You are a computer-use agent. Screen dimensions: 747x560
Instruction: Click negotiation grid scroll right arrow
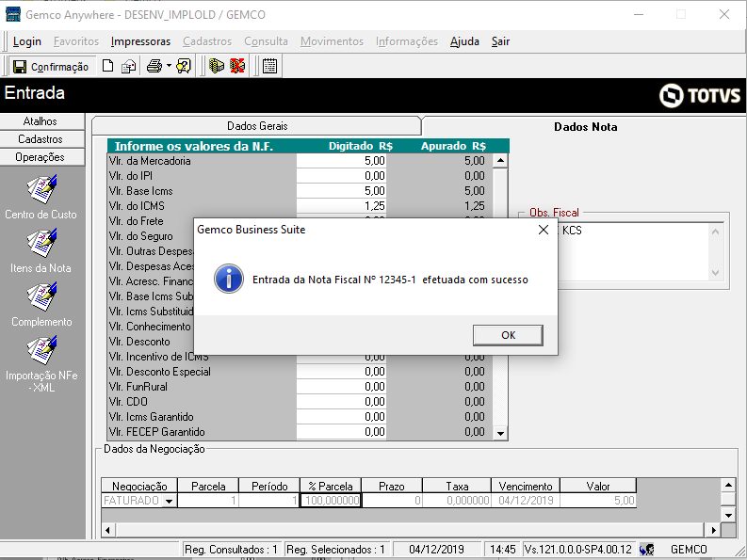(x=713, y=530)
